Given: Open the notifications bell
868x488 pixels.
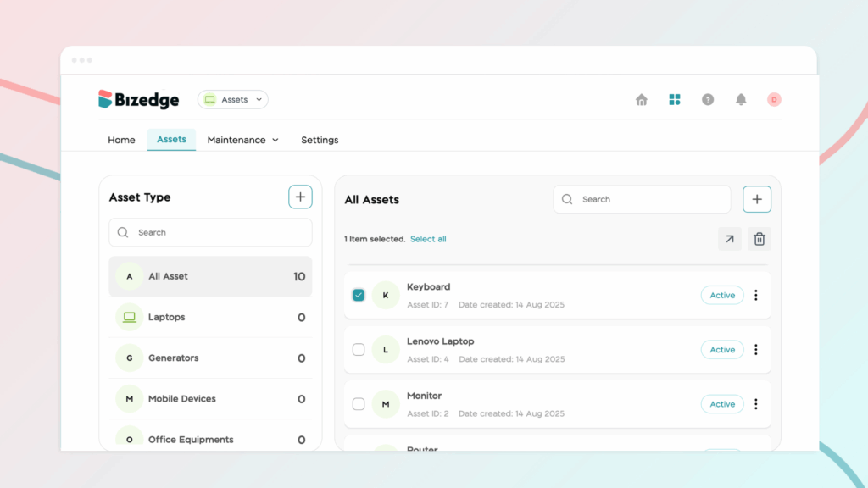Looking at the screenshot, I should tap(741, 100).
